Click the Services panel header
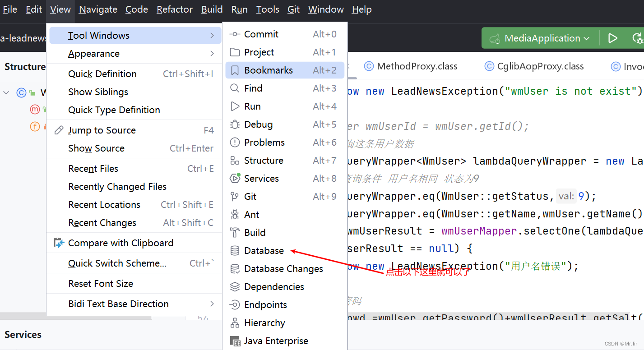Viewport: 644px width, 350px height. coord(23,335)
